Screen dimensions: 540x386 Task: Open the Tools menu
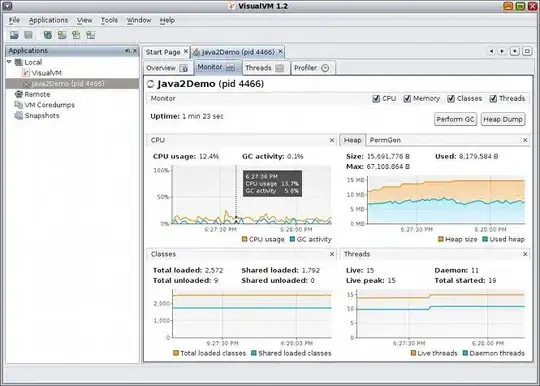109,20
